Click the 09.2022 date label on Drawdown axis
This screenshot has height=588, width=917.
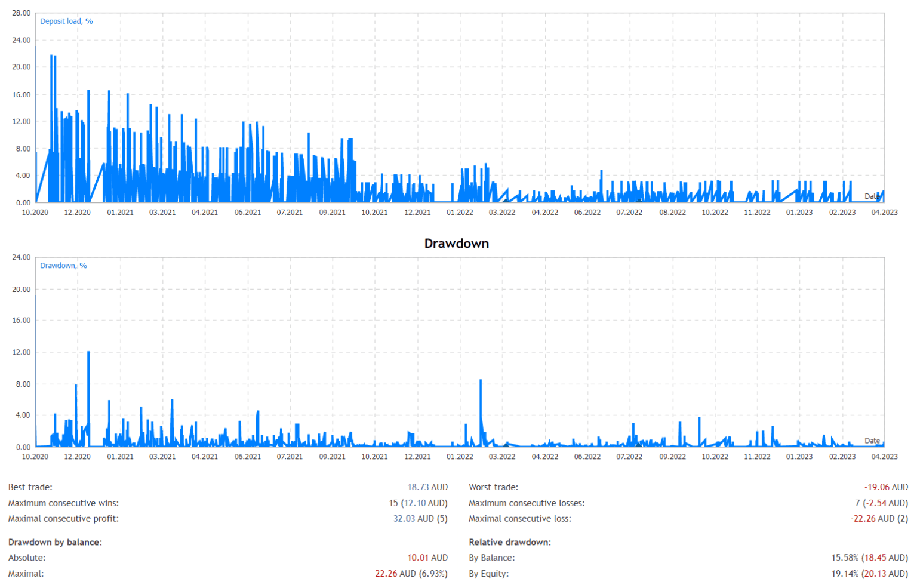tap(672, 457)
